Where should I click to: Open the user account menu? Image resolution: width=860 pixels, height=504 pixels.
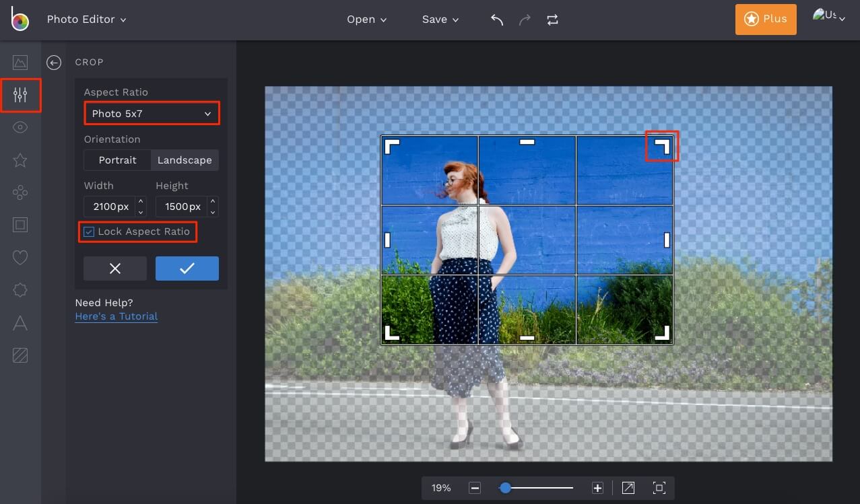point(828,18)
